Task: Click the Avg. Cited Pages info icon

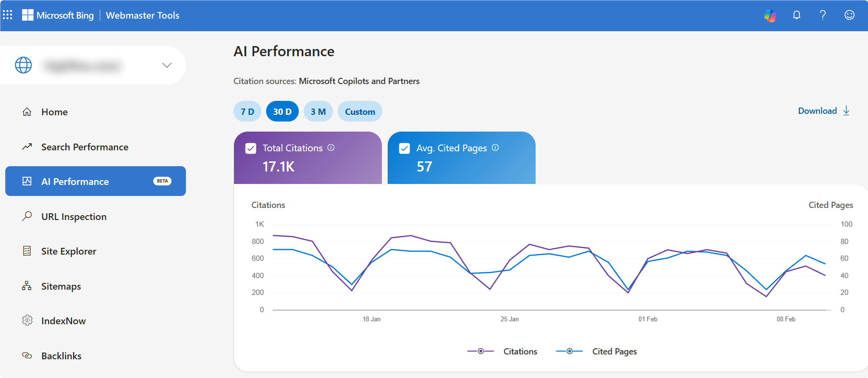Action: (495, 148)
